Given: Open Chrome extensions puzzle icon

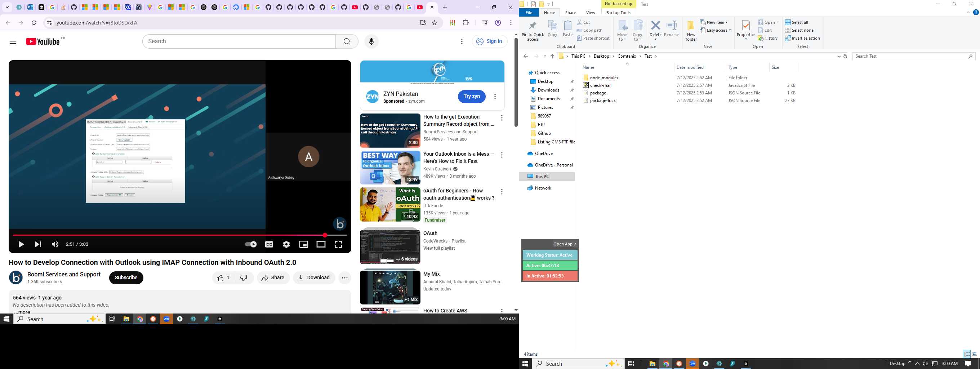Looking at the screenshot, I should coord(465,23).
